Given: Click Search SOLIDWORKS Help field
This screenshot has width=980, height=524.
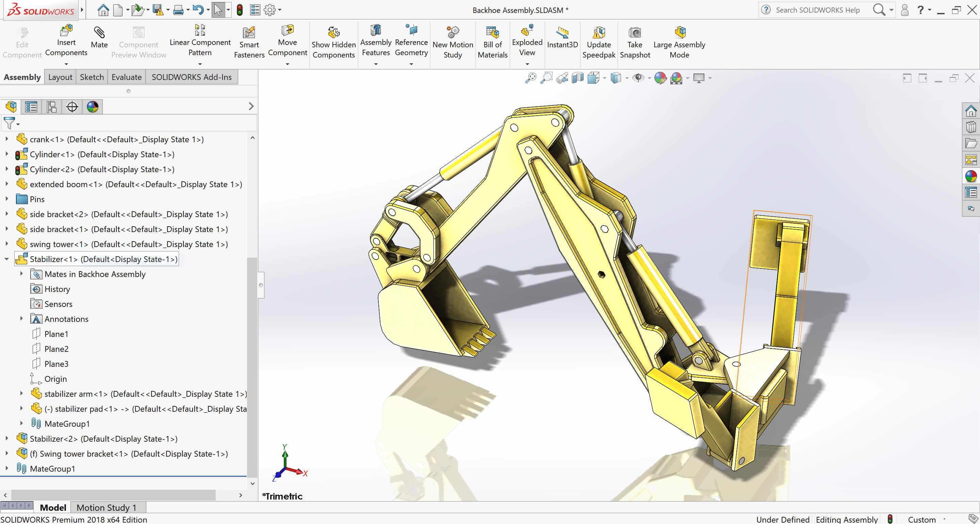Looking at the screenshot, I should [x=818, y=10].
